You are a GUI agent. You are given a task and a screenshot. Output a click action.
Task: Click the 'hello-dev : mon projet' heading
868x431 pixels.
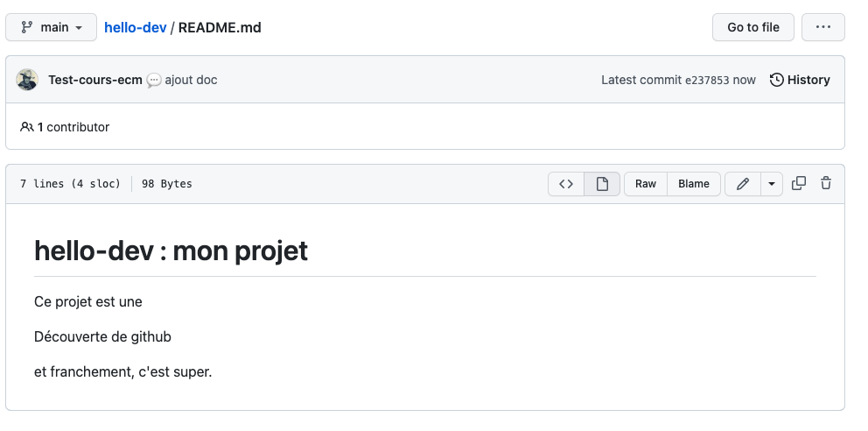coord(171,251)
